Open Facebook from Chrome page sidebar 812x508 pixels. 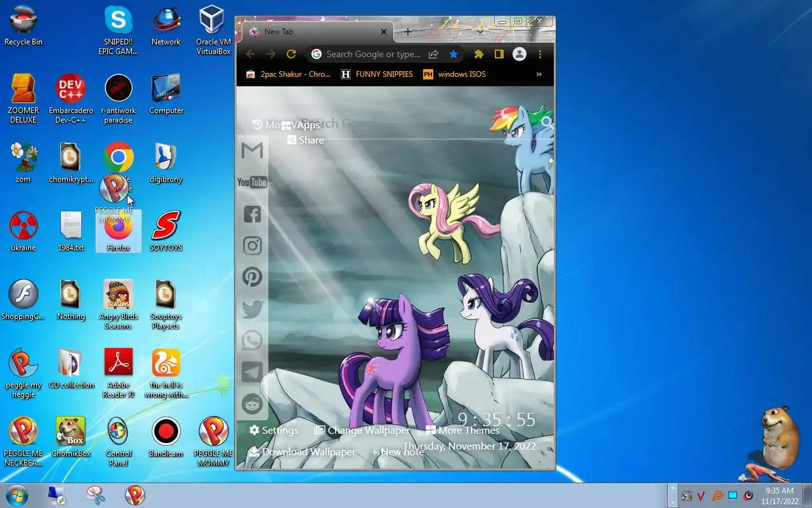click(x=252, y=214)
